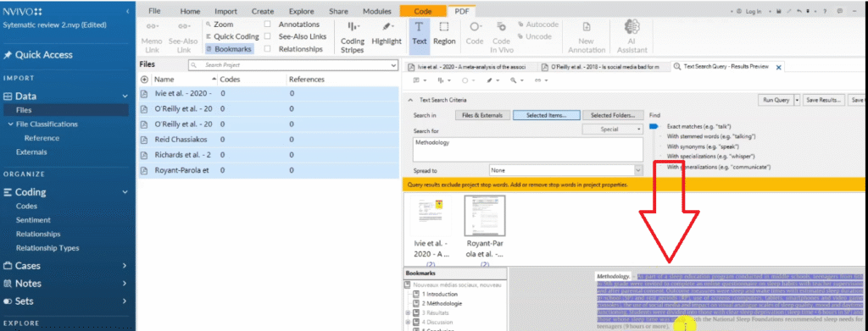Click the Uncode button
Image resolution: width=868 pixels, height=331 pixels.
click(535, 36)
